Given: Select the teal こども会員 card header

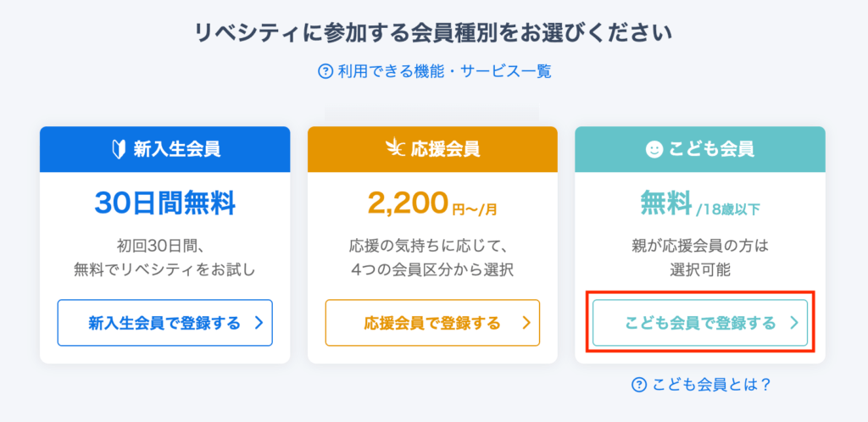Looking at the screenshot, I should pyautogui.click(x=700, y=149).
